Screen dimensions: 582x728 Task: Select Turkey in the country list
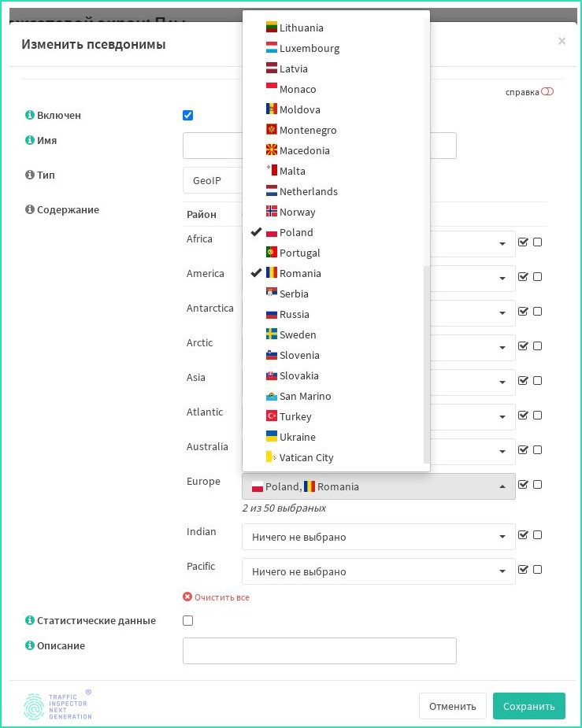click(333, 416)
